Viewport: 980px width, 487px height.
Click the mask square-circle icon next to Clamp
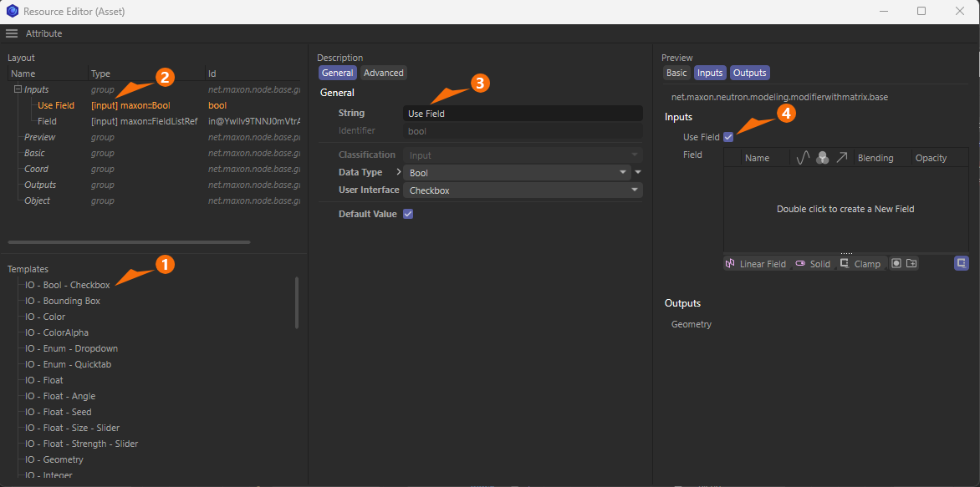pyautogui.click(x=896, y=263)
